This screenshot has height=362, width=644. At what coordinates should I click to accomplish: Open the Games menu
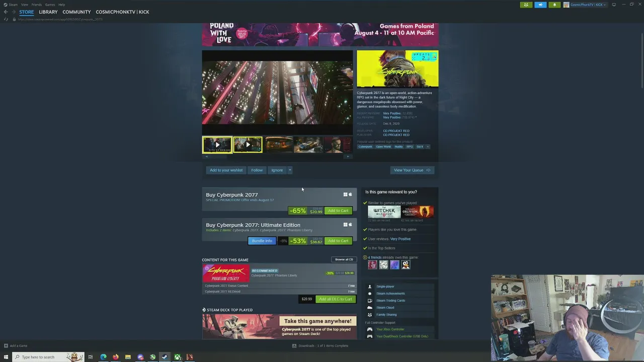[x=50, y=5]
